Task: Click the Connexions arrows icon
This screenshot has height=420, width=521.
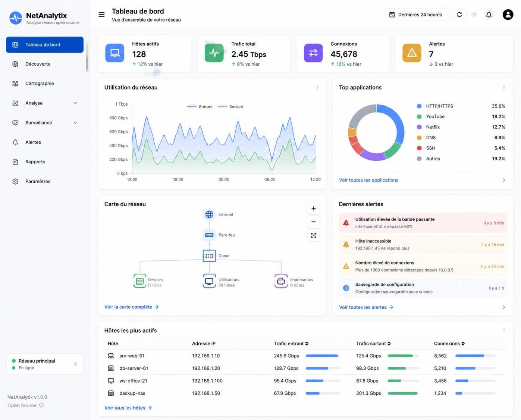Action: [x=313, y=53]
